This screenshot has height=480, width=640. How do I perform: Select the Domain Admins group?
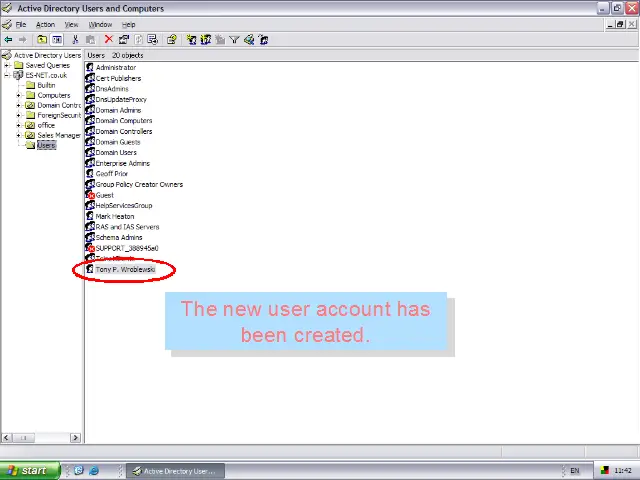118,110
